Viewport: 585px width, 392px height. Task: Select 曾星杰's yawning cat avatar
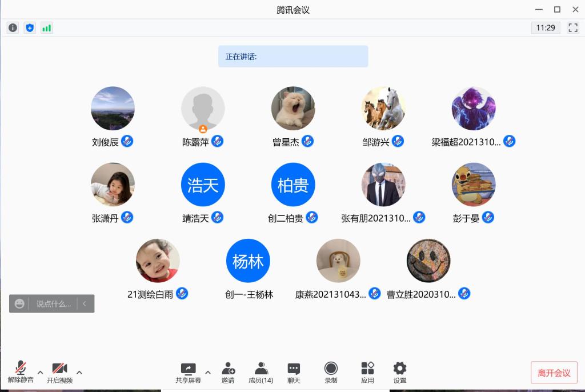tap(293, 108)
